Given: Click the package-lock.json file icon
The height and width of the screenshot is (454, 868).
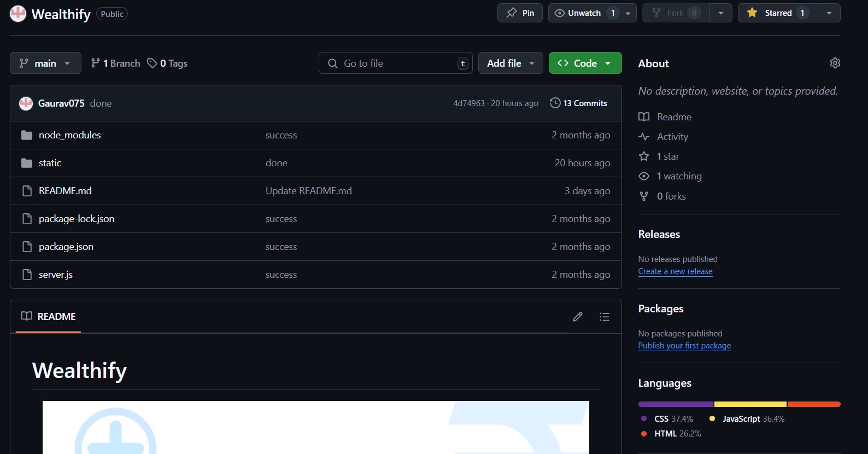Looking at the screenshot, I should click(x=27, y=219).
